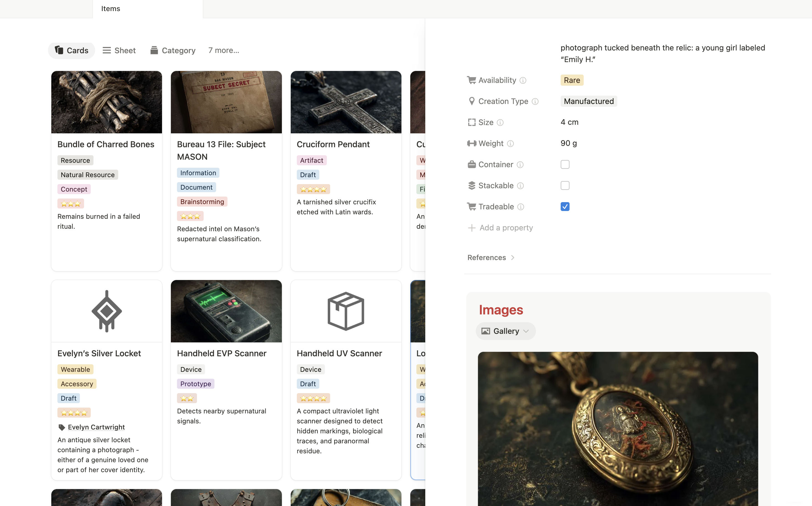Open the Cruciform Pendant card title
Screen dimensions: 812x506
pos(333,144)
